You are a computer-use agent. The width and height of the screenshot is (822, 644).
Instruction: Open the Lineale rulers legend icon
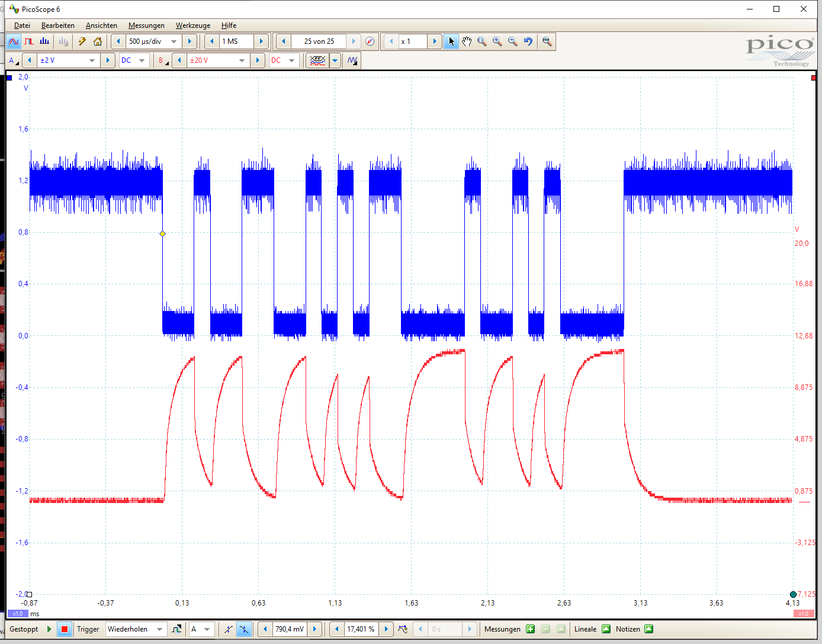click(x=606, y=629)
